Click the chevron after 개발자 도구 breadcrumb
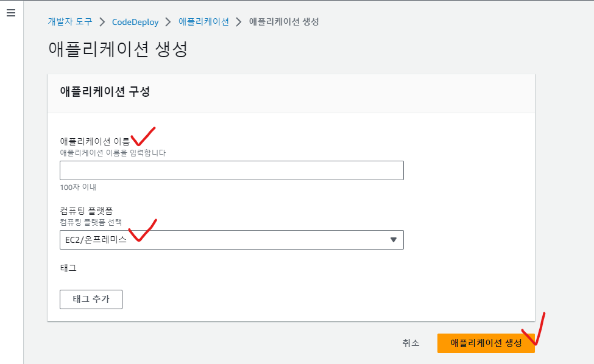The width and height of the screenshot is (594, 364). 102,22
